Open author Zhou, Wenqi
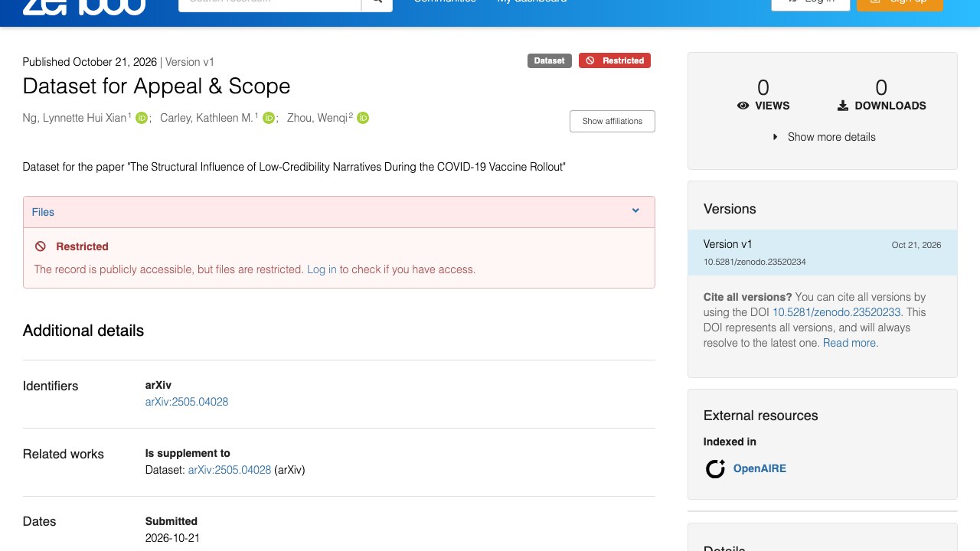The image size is (980, 551). coord(318,118)
